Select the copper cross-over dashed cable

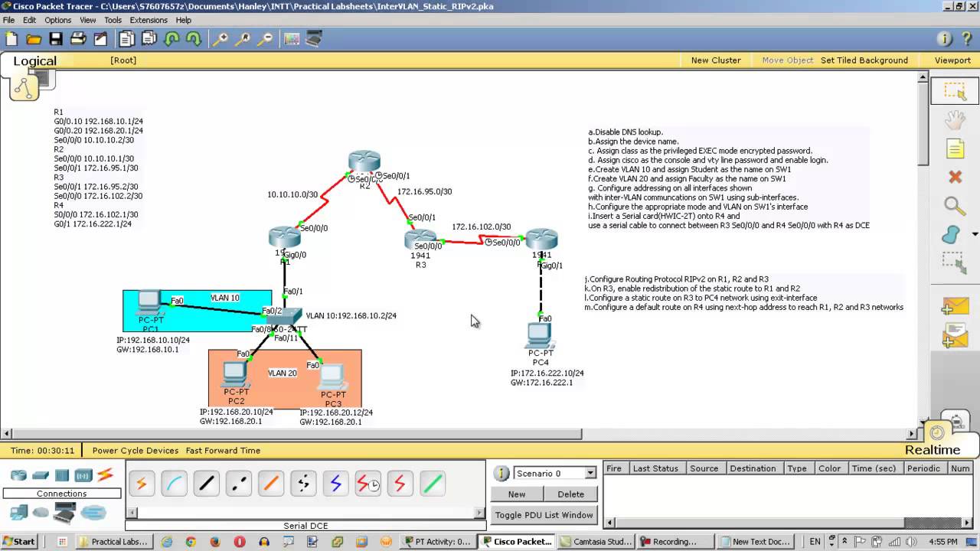(238, 483)
